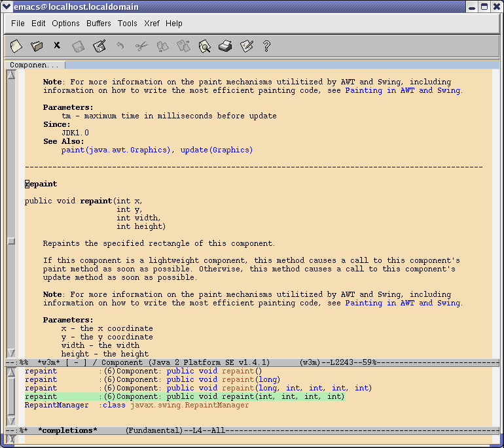Click the Cut scissors toolbar icon
The width and height of the screenshot is (504, 448).
click(x=141, y=46)
